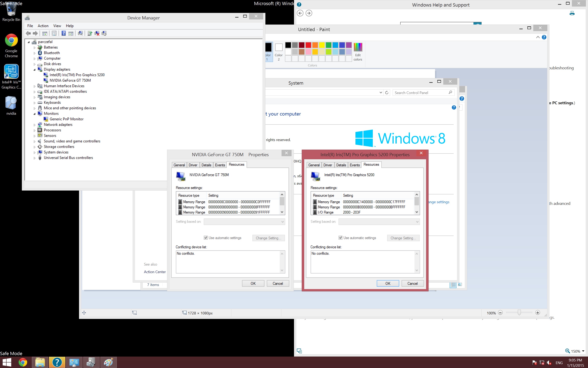Expand the Batteries node

pyautogui.click(x=35, y=47)
